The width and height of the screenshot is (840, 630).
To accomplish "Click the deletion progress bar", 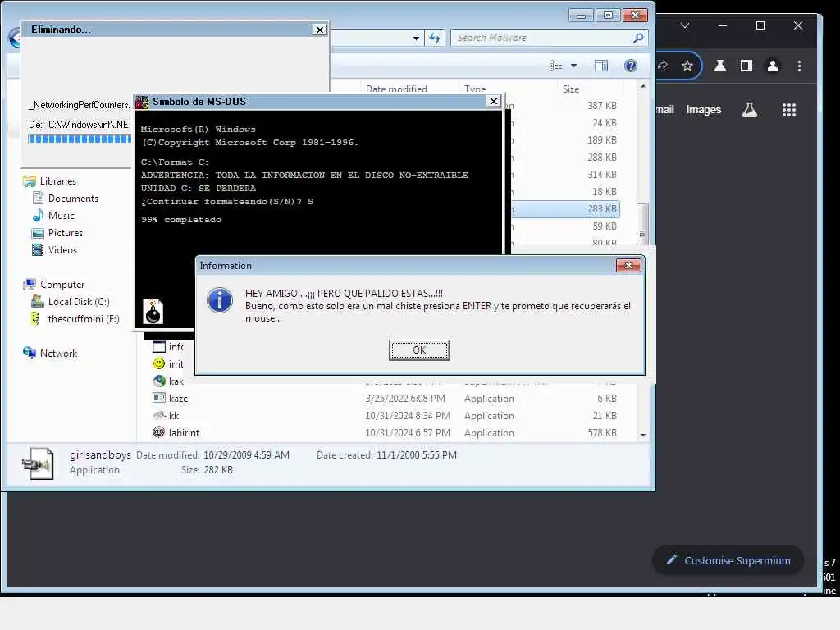I will [80, 139].
